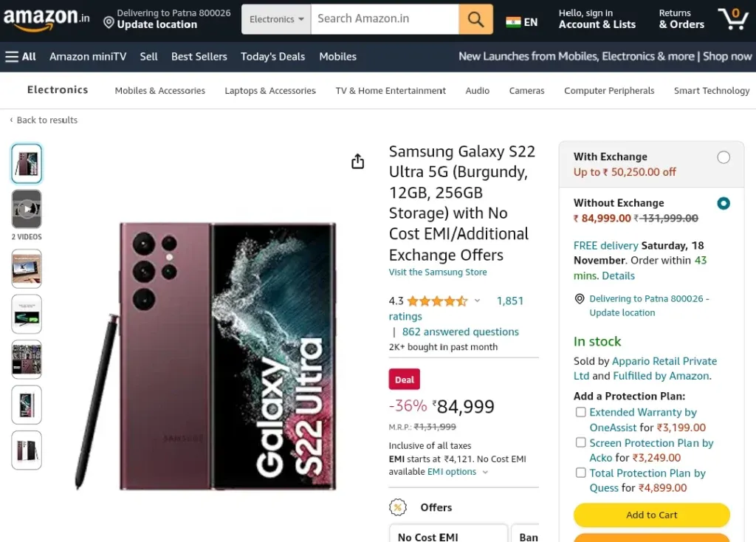Click the location pin beside Update location
756x542 pixels.
[109, 22]
